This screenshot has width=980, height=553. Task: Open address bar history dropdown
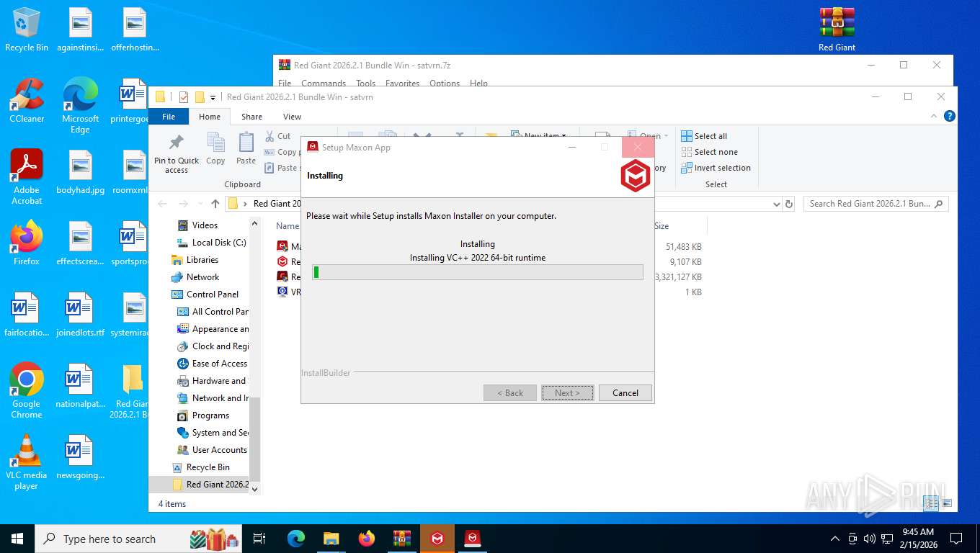pos(776,204)
